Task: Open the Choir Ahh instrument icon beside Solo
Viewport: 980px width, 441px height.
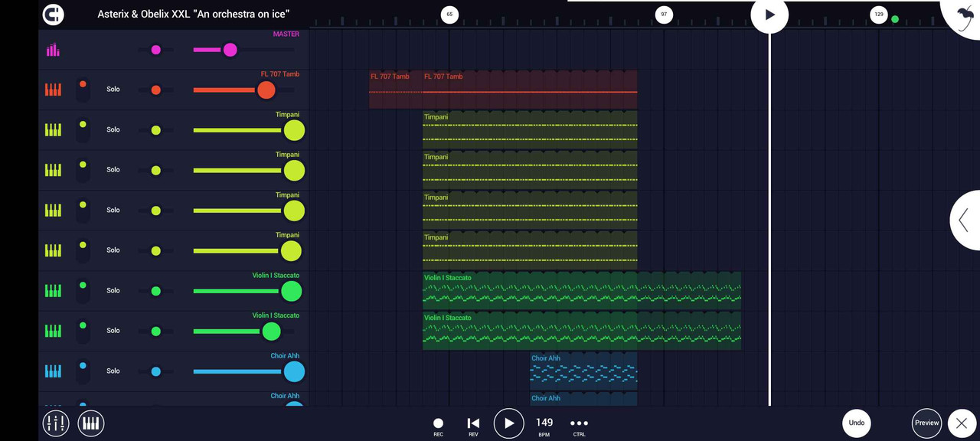Action: point(53,371)
